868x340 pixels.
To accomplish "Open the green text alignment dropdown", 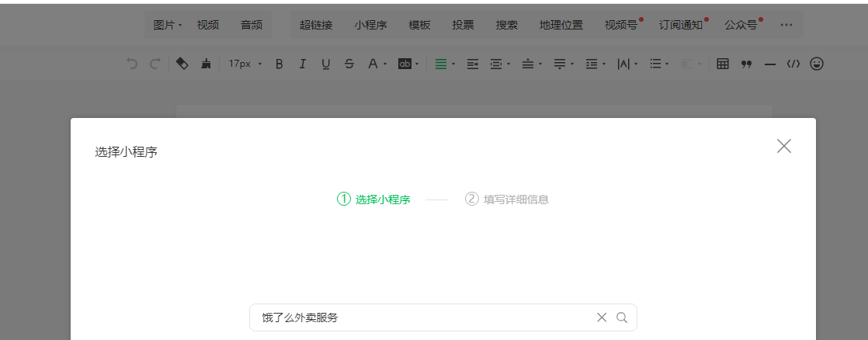I will click(445, 64).
